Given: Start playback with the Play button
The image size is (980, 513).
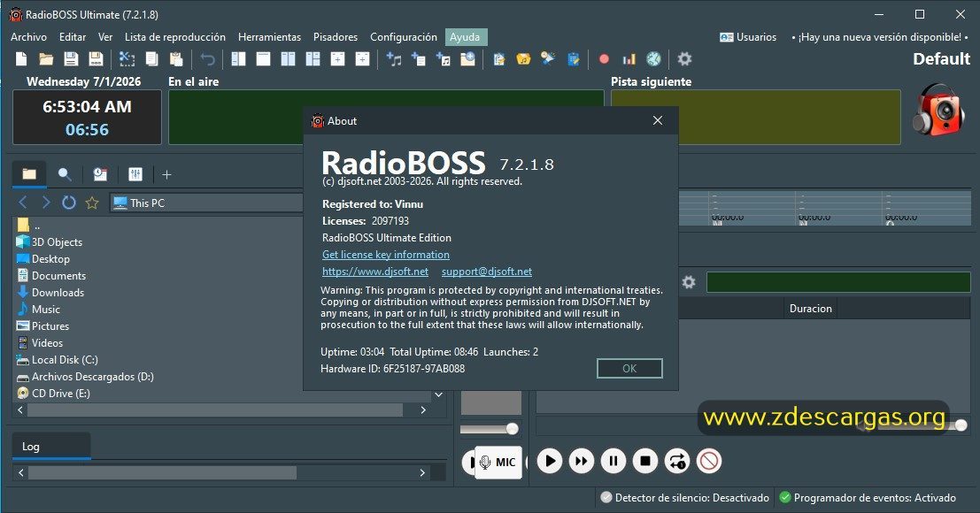Looking at the screenshot, I should pos(550,461).
